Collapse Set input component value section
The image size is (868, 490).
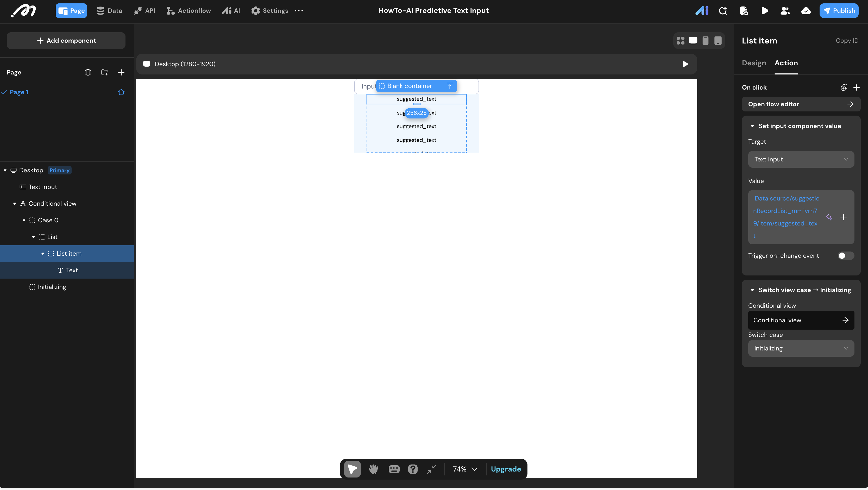752,126
